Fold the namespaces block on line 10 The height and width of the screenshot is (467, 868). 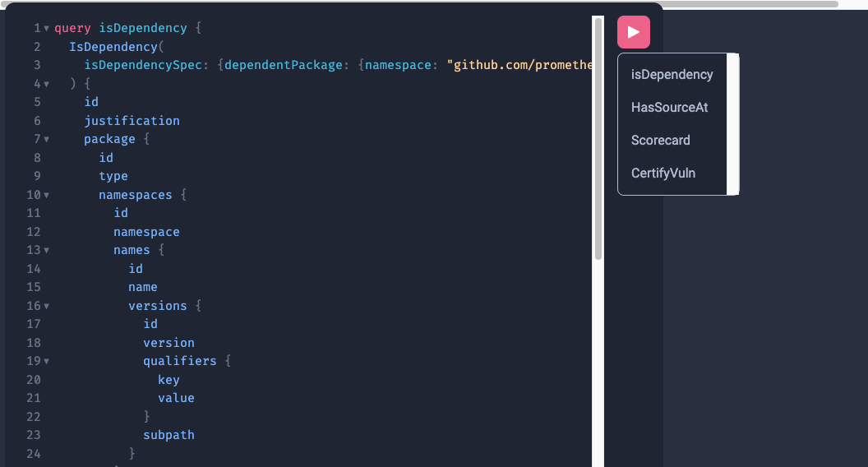point(47,195)
